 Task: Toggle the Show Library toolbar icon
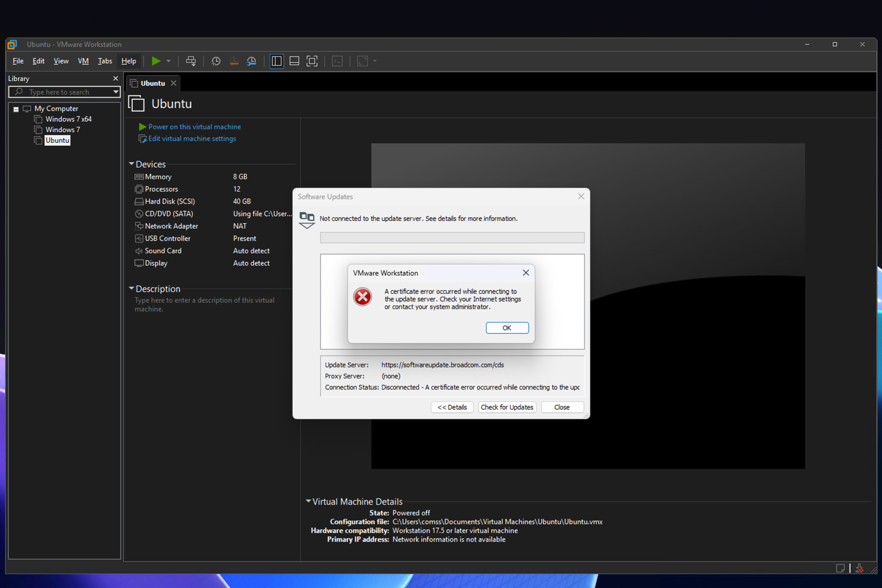(276, 61)
